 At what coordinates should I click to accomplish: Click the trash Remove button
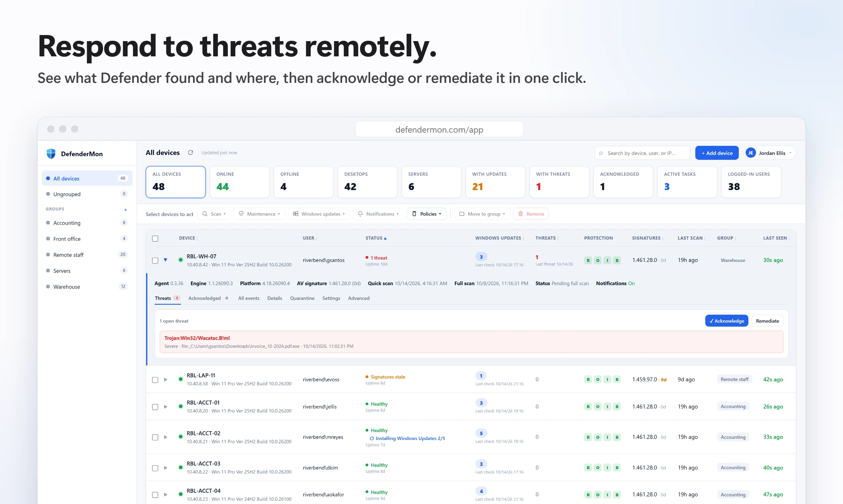tap(530, 214)
